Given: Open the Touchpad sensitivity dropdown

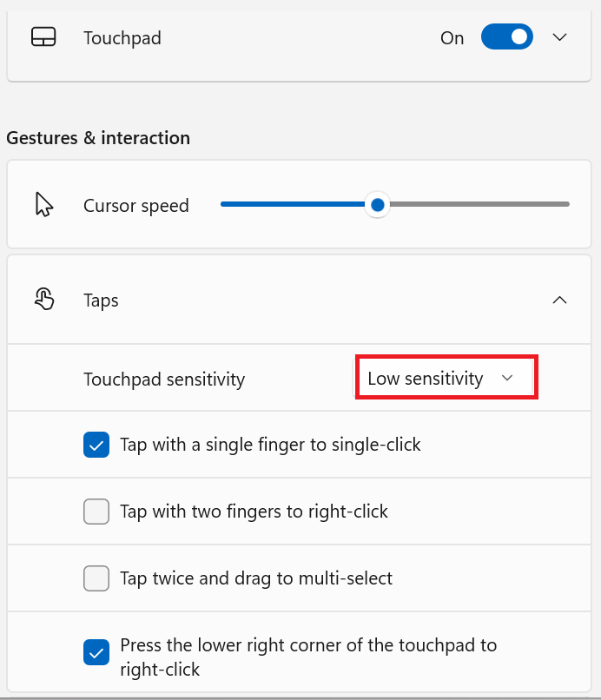Looking at the screenshot, I should pos(446,379).
